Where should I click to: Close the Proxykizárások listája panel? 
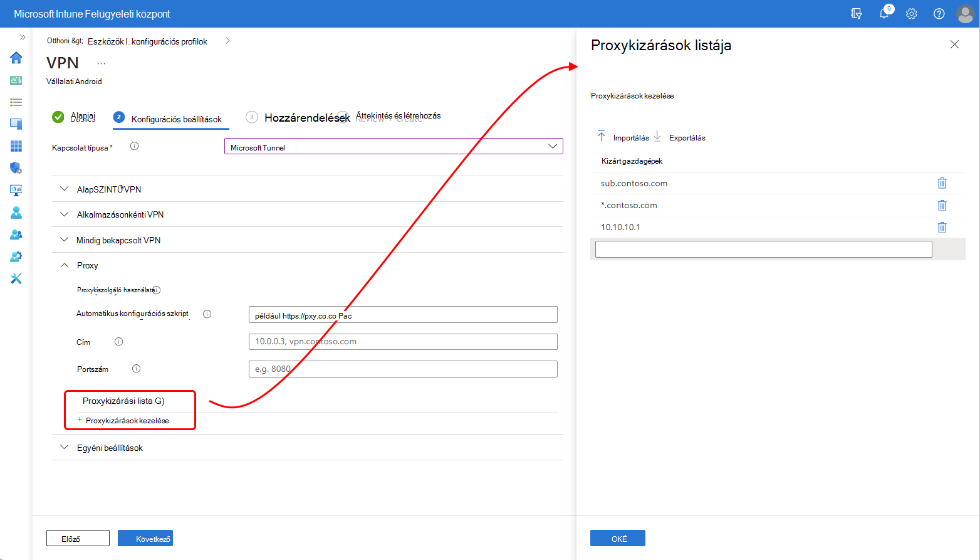954,45
